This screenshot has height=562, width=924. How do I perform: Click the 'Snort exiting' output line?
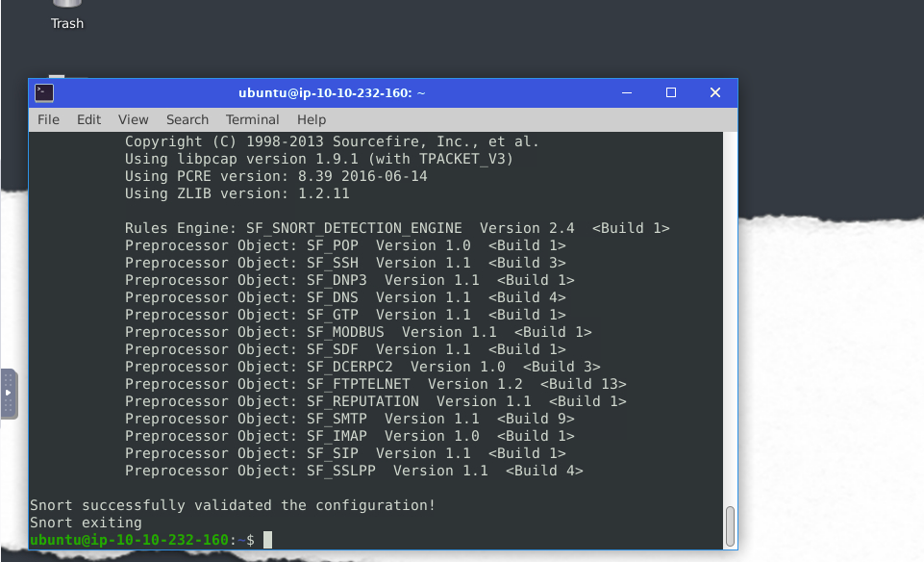[86, 523]
